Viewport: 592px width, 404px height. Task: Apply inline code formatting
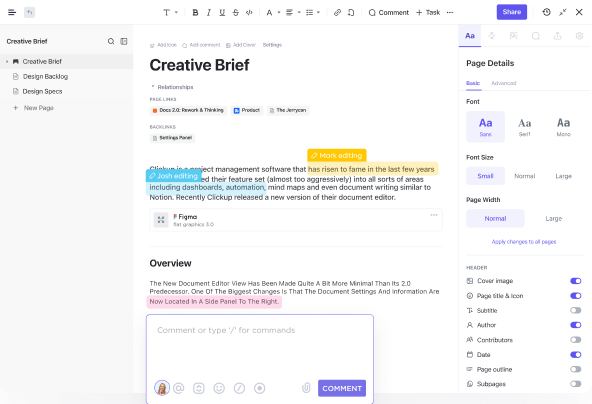[249, 12]
